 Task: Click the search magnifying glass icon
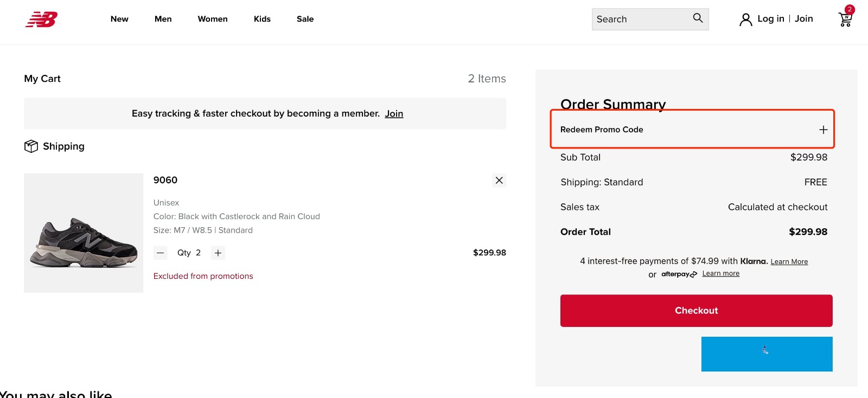coord(697,18)
